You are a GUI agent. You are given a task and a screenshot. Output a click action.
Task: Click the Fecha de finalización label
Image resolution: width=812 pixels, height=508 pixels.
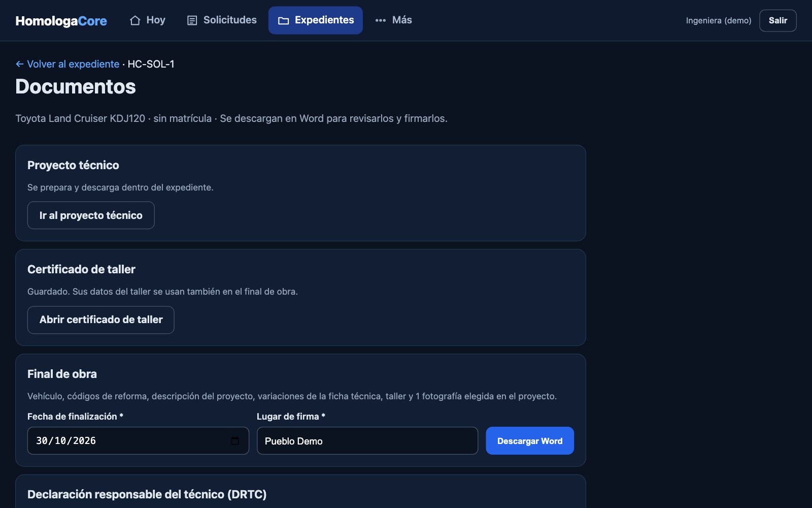[75, 417]
